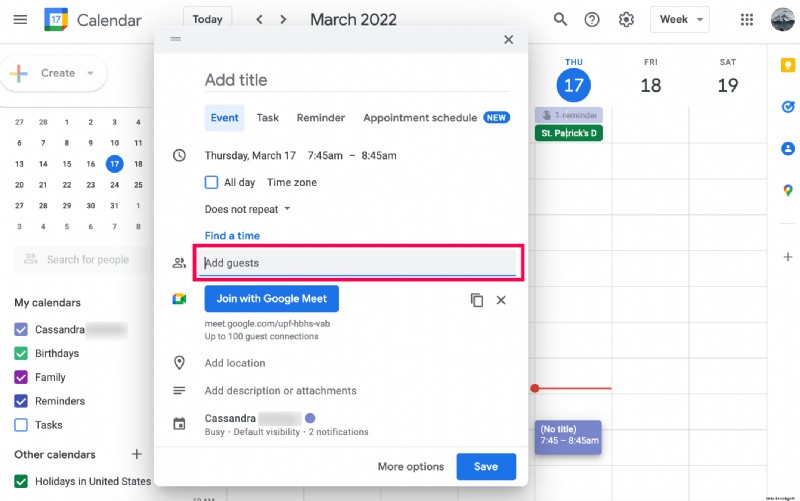
Task: Click the guests people icon
Action: (x=179, y=263)
